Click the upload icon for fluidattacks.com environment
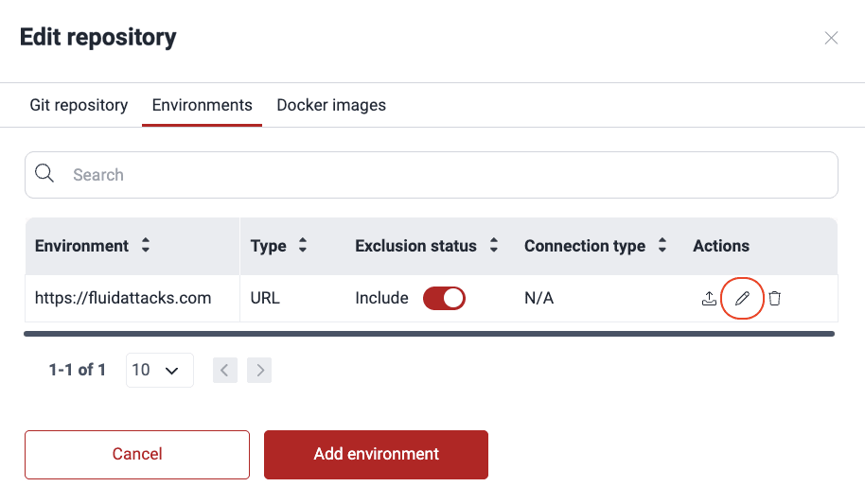 tap(709, 298)
